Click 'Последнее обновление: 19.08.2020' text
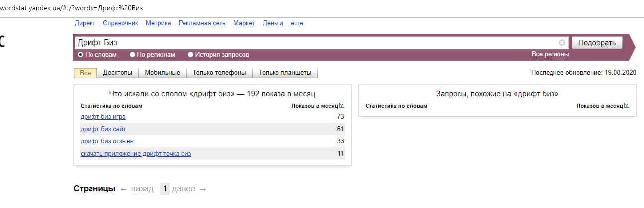The width and height of the screenshot is (644, 208). coord(584,73)
